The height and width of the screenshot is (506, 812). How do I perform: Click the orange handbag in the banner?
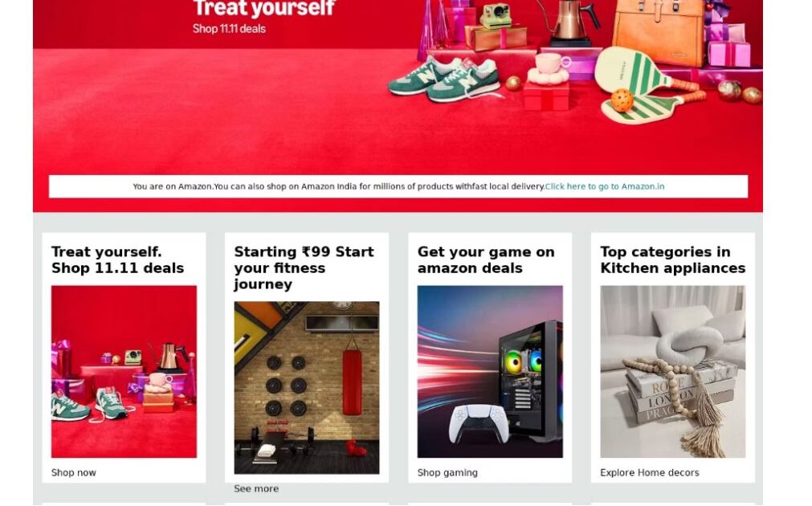(x=658, y=31)
